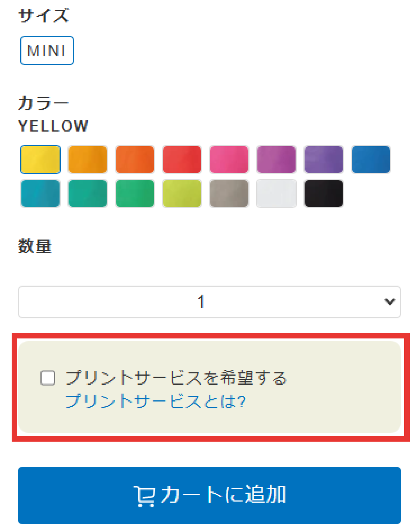The image size is (417, 532).
Task: Open the プリントサービスとは? link
Action: tap(155, 401)
